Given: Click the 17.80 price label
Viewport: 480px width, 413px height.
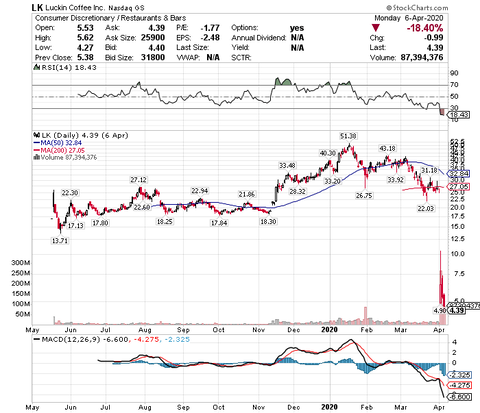Looking at the screenshot, I should [100, 223].
